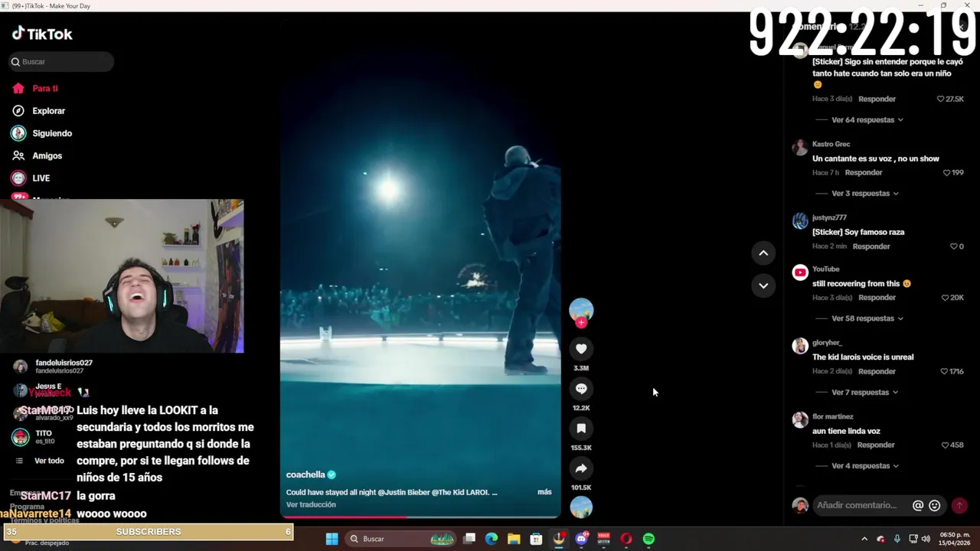Mention a user with the @ icon
The height and width of the screenshot is (551, 980).
coord(918,505)
